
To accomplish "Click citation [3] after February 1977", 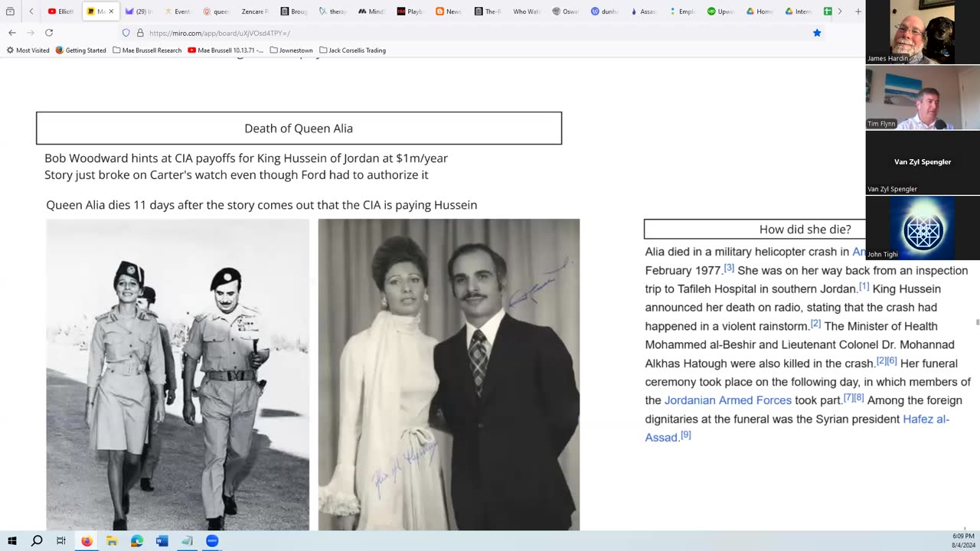I will [729, 268].
